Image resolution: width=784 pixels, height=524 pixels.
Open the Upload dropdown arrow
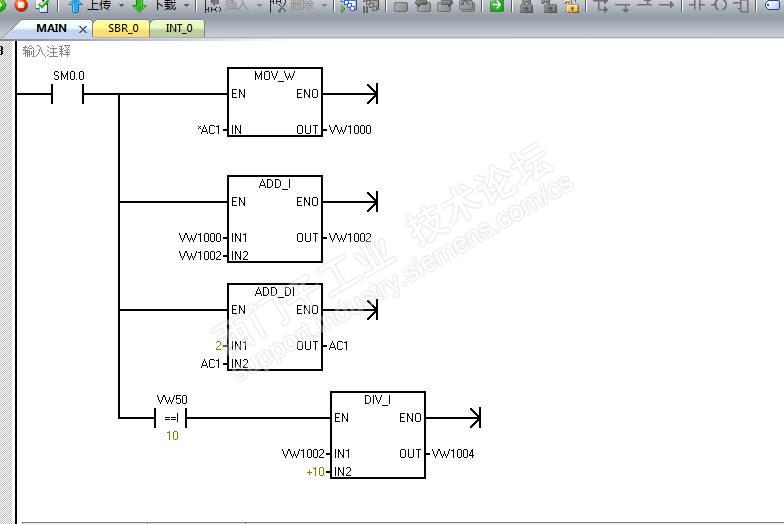(122, 6)
